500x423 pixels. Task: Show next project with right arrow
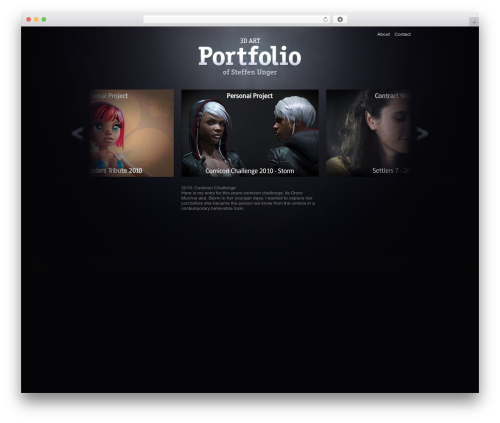(x=422, y=133)
